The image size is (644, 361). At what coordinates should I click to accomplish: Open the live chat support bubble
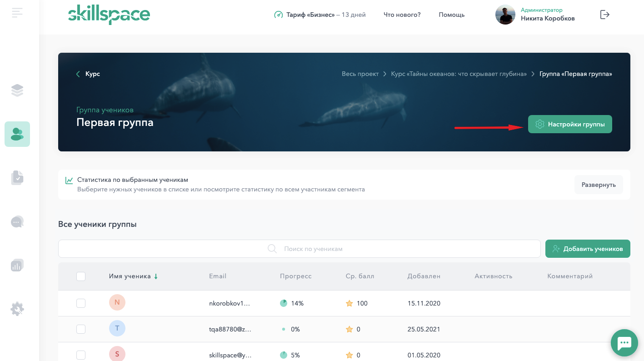(x=624, y=342)
